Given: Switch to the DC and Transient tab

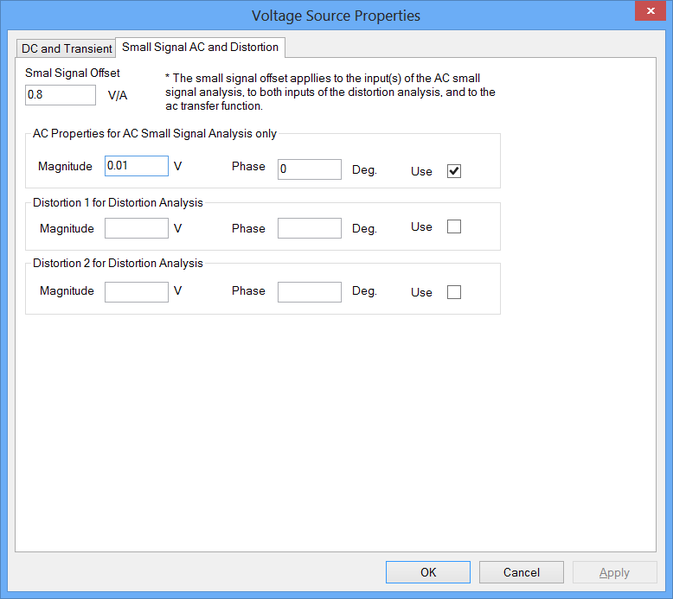Looking at the screenshot, I should (66, 48).
